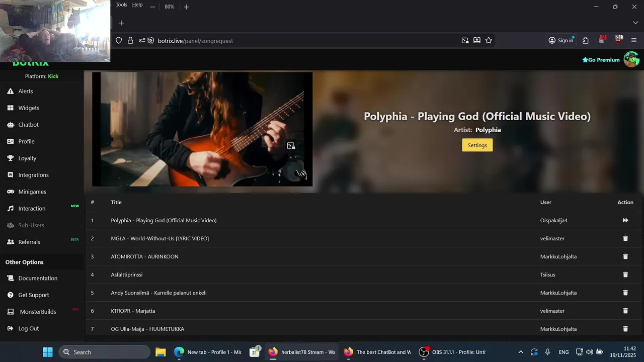Delete Karrelle palanut enkeli from queue
Viewport: 644px width, 362px height.
pyautogui.click(x=625, y=293)
